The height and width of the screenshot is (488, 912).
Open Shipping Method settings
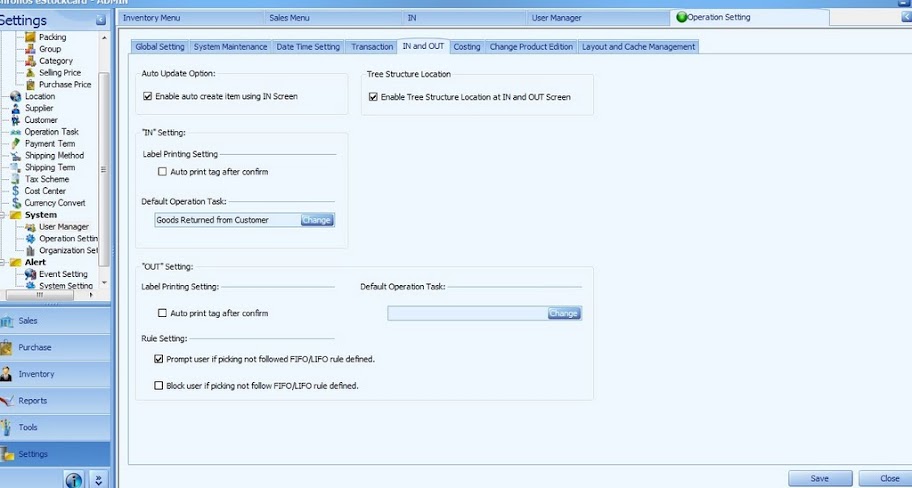click(x=54, y=155)
